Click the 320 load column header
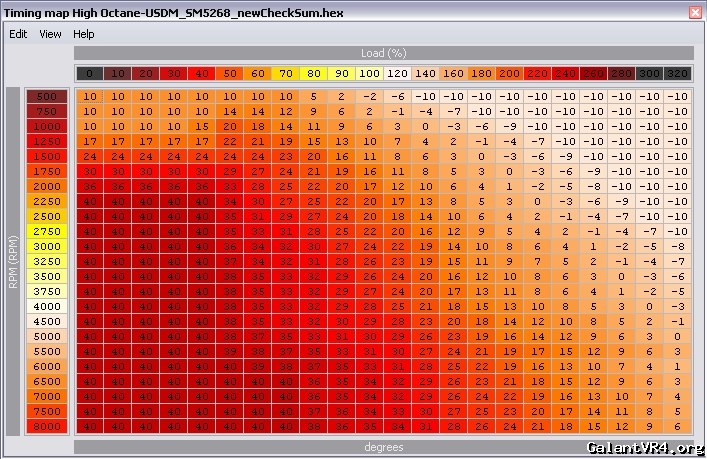The width and height of the screenshot is (707, 459). (678, 74)
